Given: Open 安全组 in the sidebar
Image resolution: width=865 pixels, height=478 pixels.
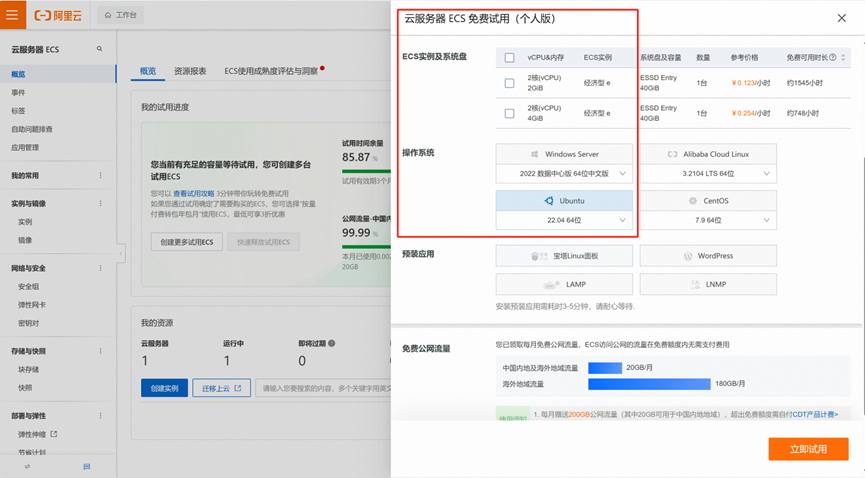Looking at the screenshot, I should (28, 286).
